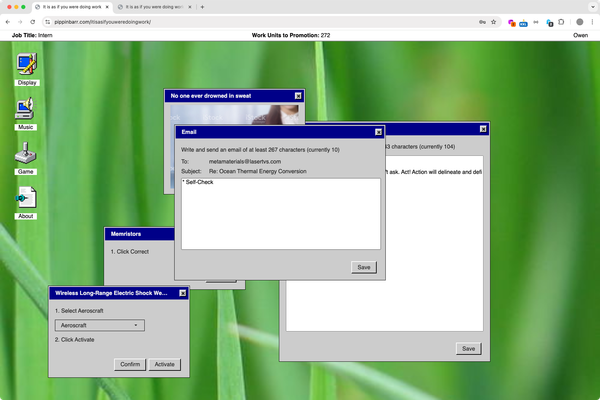Click the browser forward arrow
600x400 pixels.
click(x=20, y=22)
